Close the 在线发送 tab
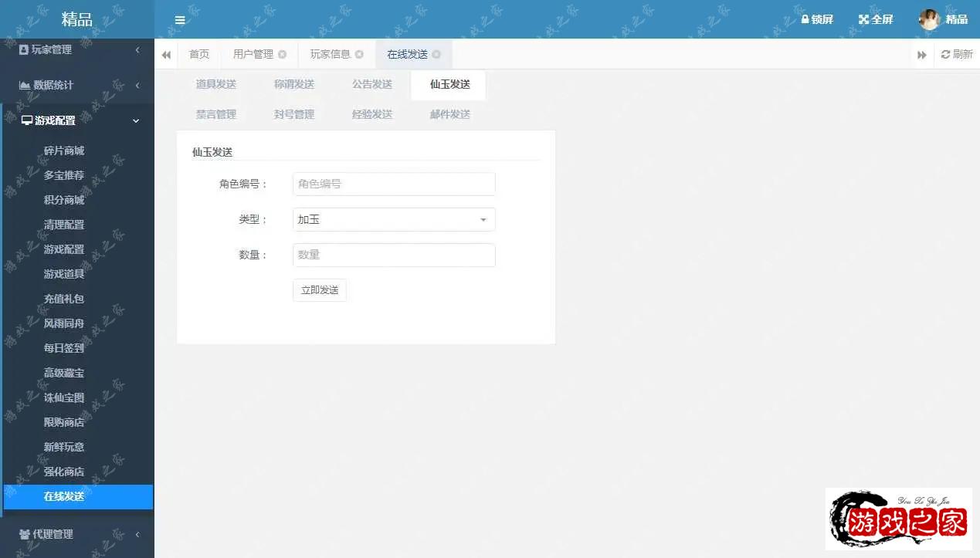 [436, 54]
